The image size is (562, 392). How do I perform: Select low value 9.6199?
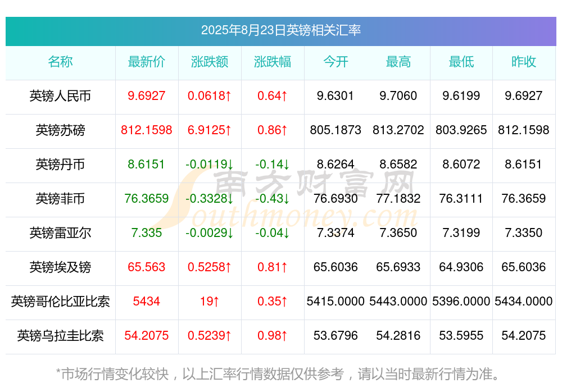tap(461, 96)
